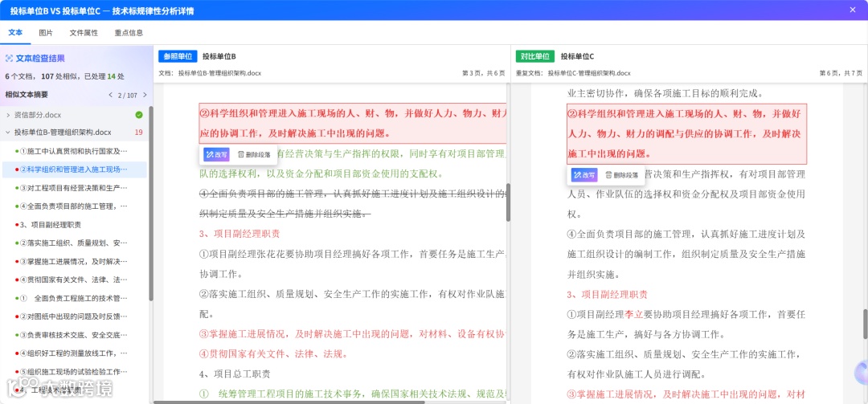The height and width of the screenshot is (404, 868).
Task: Open the 重点信息 tab
Action: point(129,33)
